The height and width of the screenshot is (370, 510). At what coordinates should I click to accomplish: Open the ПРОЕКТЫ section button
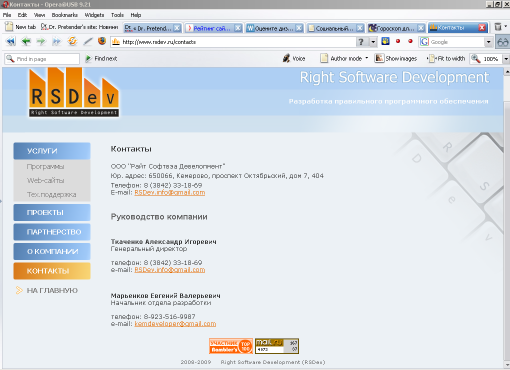pyautogui.click(x=52, y=212)
